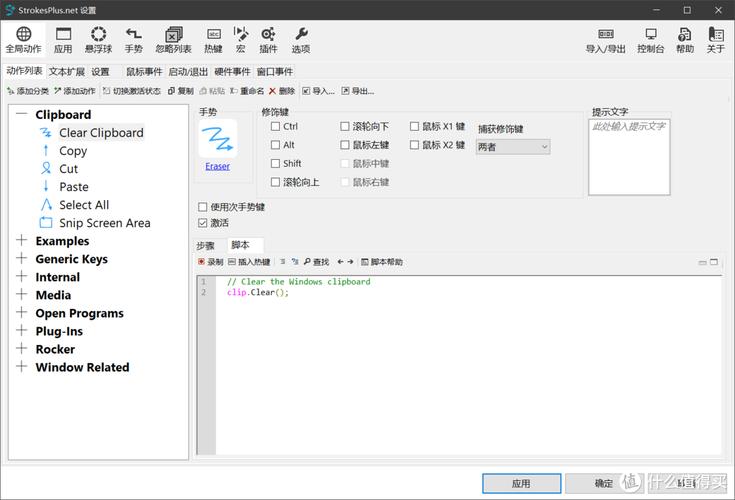Open the 忽略列表 ignore list section
Image resolution: width=735 pixels, height=500 pixels.
pos(173,39)
